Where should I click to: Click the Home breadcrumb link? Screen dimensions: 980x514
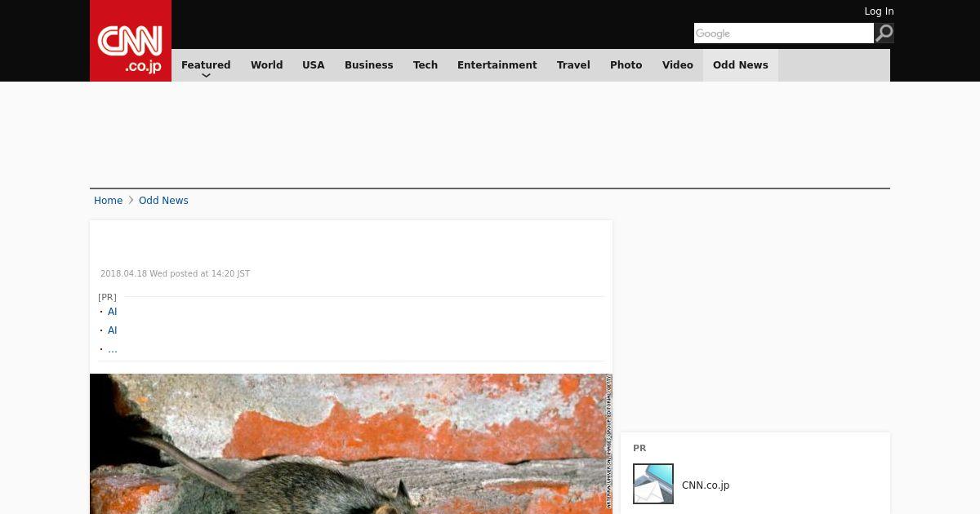click(108, 201)
